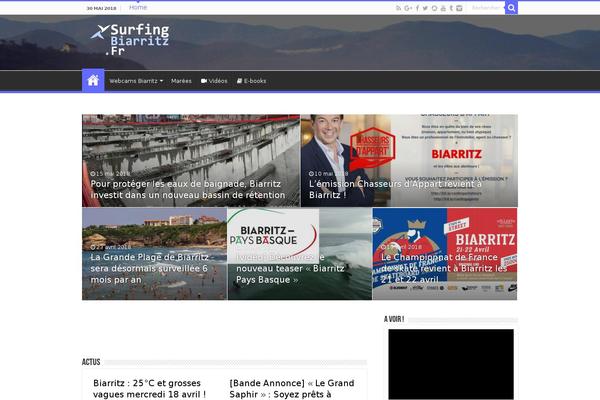Open the YouTube social icon
The width and height of the screenshot is (600, 400).
[443, 8]
